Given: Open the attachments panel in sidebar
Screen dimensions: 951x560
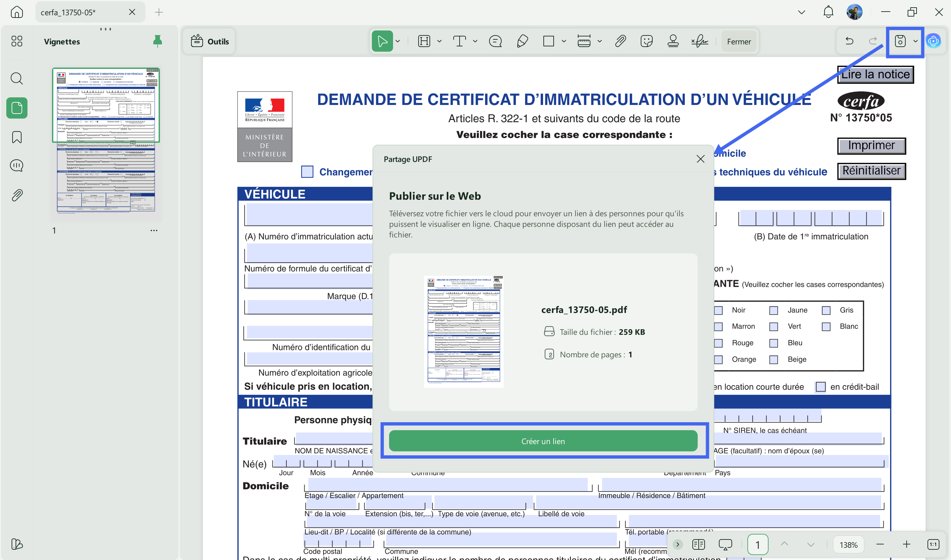Looking at the screenshot, I should click(17, 195).
